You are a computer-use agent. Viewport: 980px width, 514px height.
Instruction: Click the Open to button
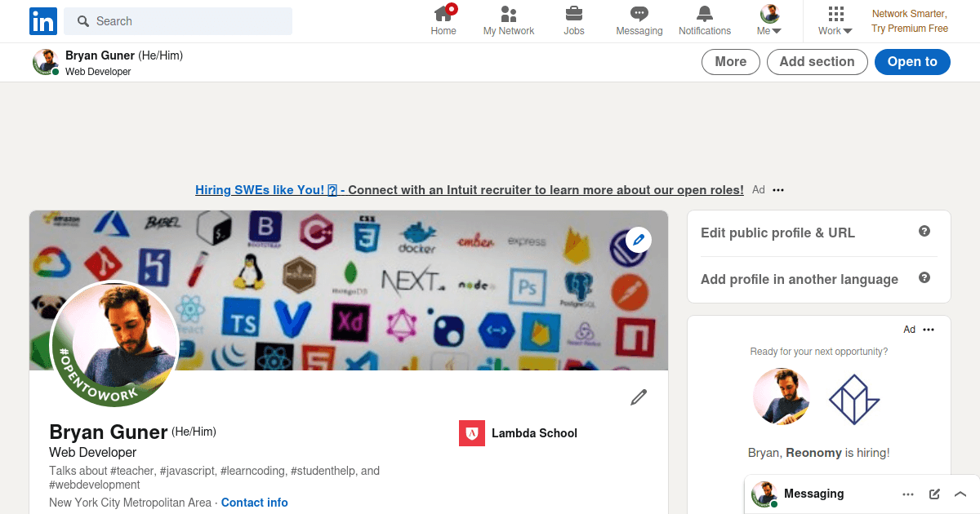tap(912, 61)
